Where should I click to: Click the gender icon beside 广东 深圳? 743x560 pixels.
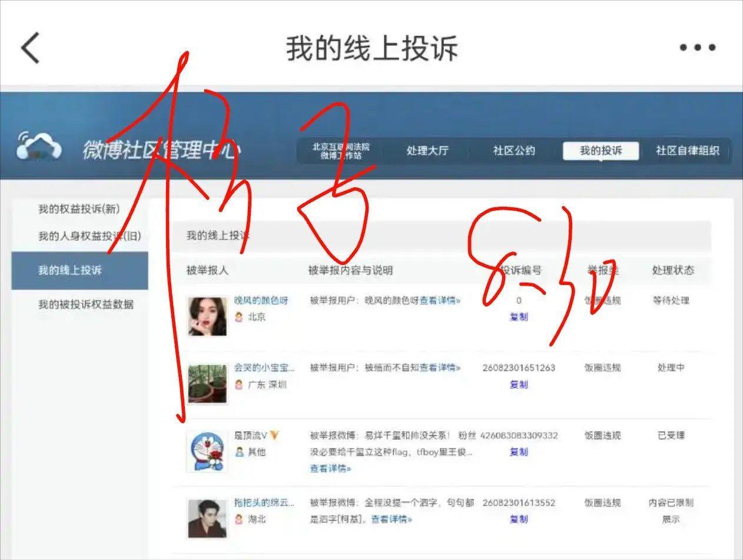[239, 385]
